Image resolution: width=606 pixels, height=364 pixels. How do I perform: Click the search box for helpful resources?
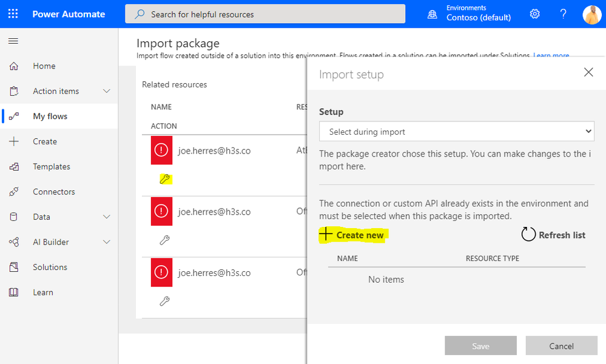[x=265, y=14]
